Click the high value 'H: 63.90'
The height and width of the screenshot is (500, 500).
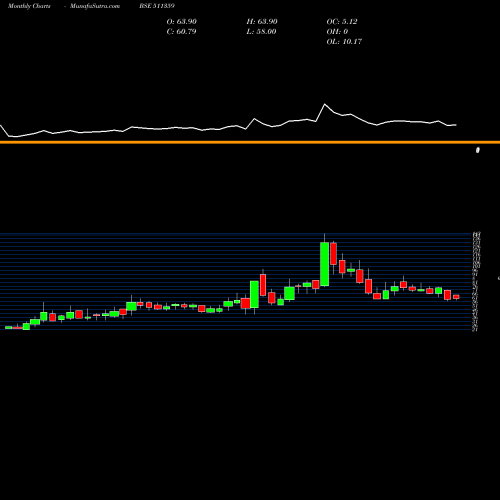tap(262, 21)
